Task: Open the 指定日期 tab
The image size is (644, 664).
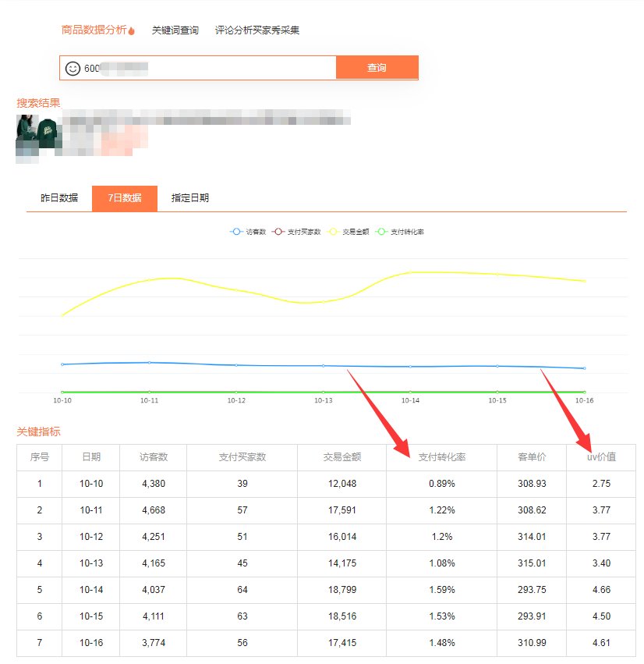Action: [x=190, y=198]
